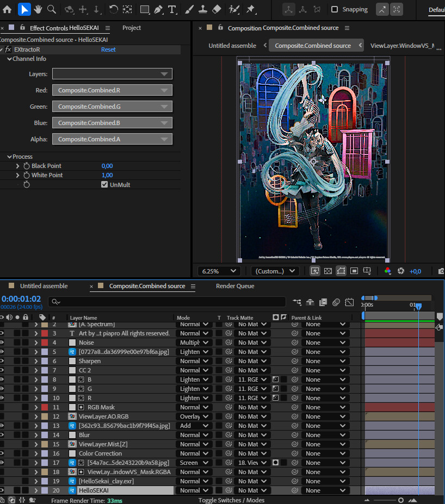
Task: Click Reset for the EXtractoR effect
Action: (108, 49)
